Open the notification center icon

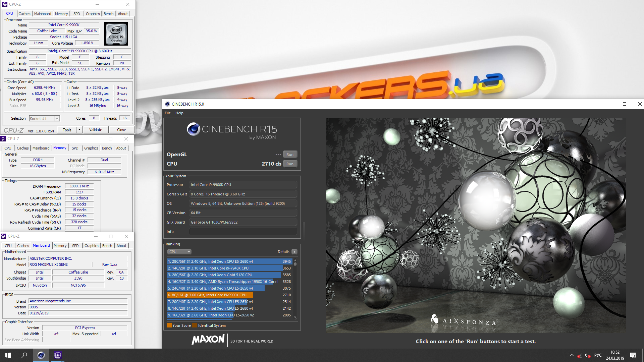coord(633,355)
